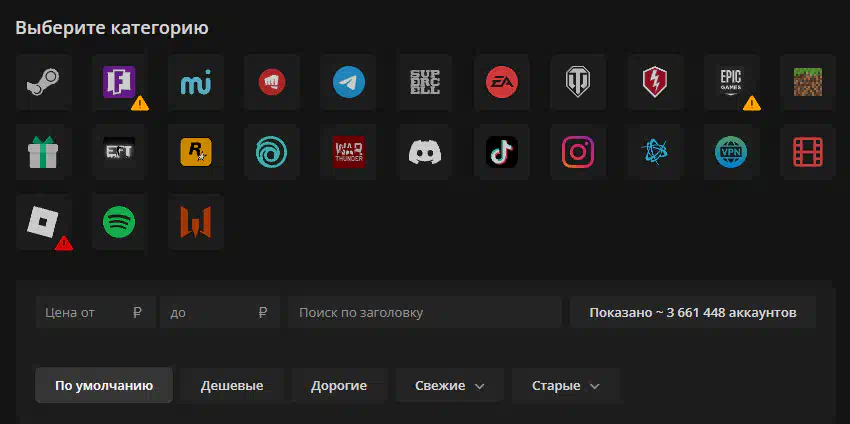Select the Riot Games fist icon
The image size is (850, 424).
tap(272, 82)
